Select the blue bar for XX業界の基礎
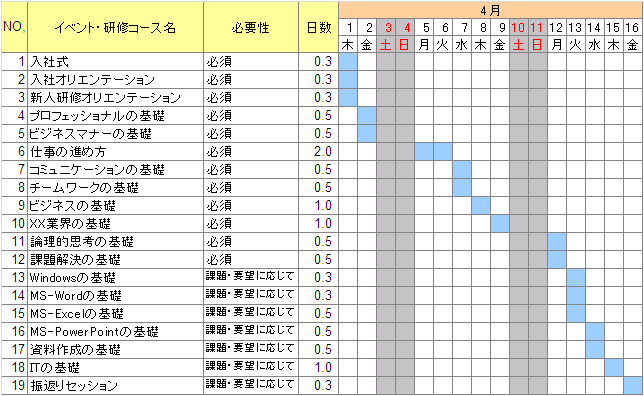The width and height of the screenshot is (644, 396). [500, 223]
